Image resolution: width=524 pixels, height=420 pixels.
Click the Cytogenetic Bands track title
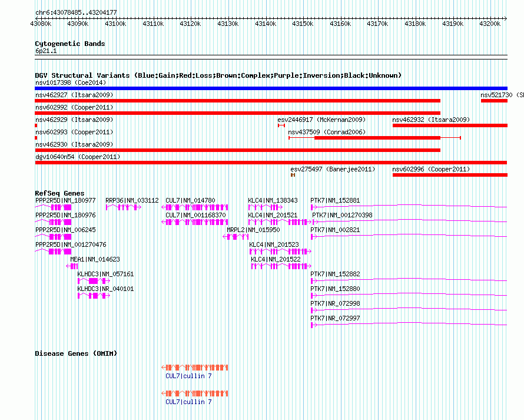point(70,44)
